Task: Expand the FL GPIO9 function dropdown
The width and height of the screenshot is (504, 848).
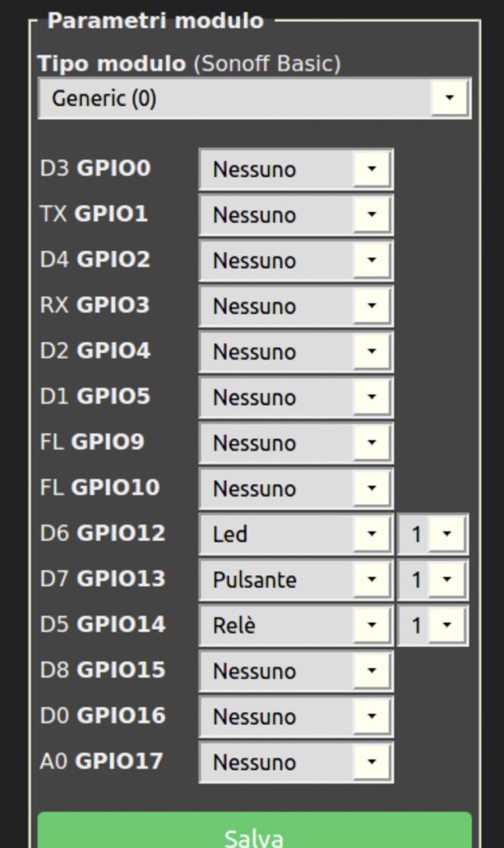Action: point(295,443)
